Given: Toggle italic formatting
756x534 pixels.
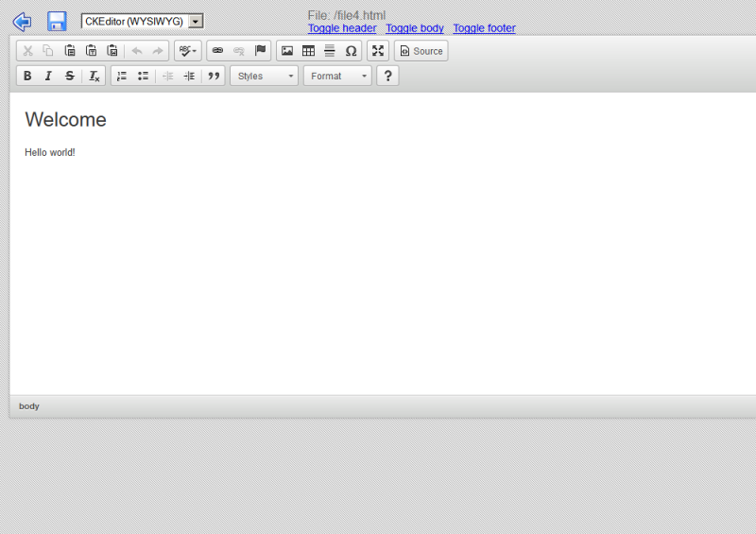Looking at the screenshot, I should pos(48,76).
